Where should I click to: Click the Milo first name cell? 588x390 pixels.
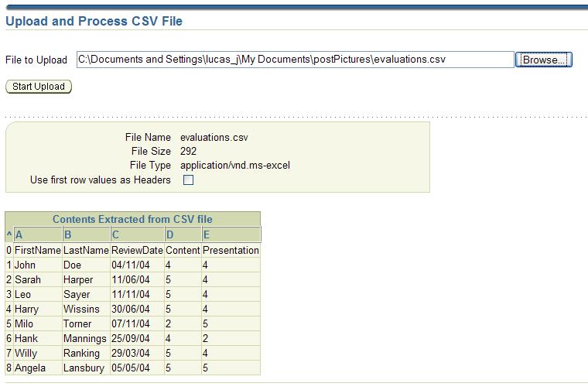26,324
